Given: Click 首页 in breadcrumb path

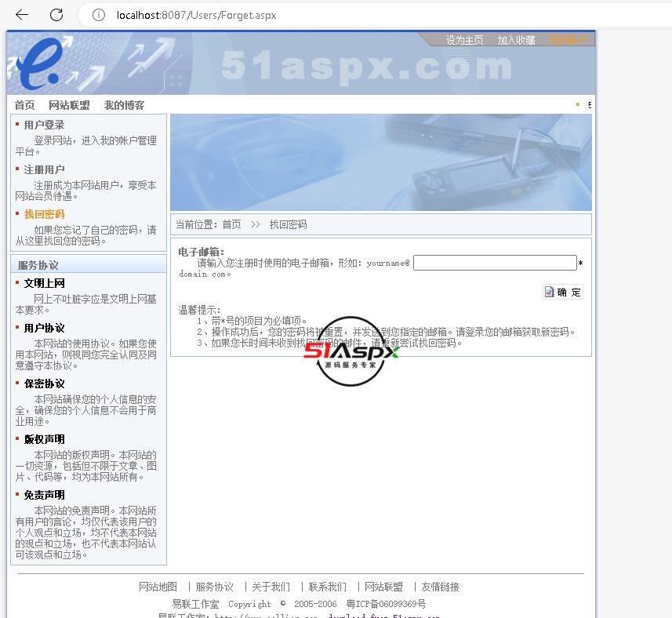Looking at the screenshot, I should (231, 224).
